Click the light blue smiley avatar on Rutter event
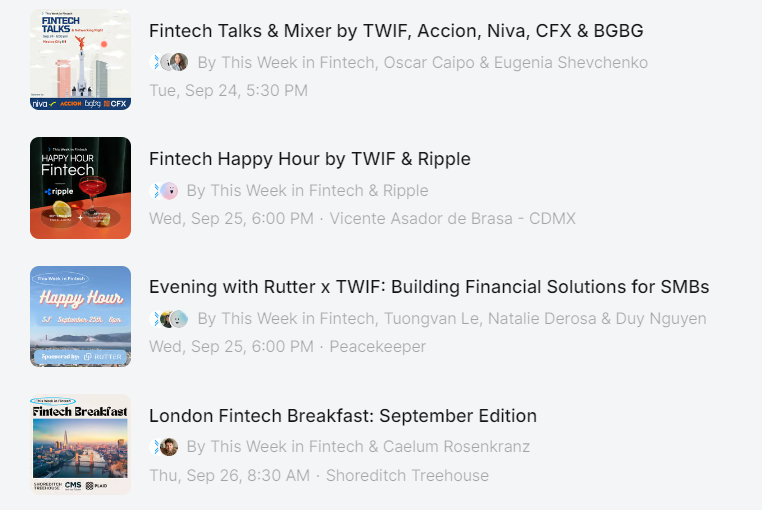The image size is (762, 510). pyautogui.click(x=179, y=319)
